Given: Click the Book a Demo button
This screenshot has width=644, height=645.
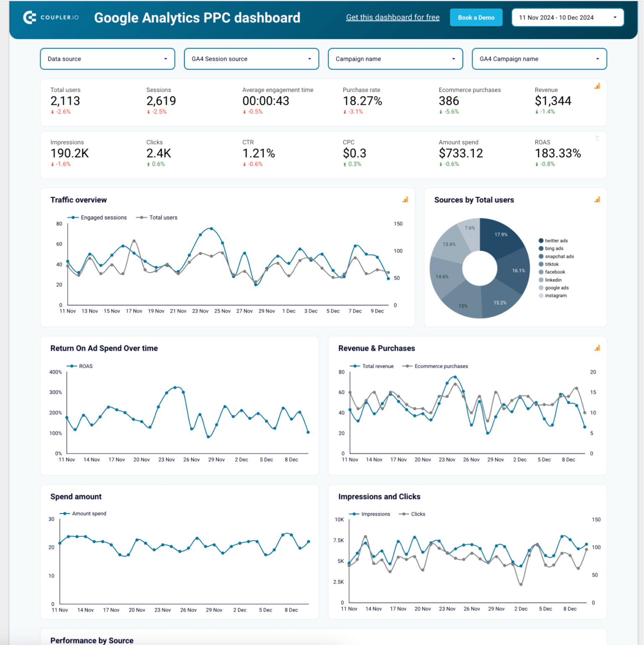Looking at the screenshot, I should (476, 17).
